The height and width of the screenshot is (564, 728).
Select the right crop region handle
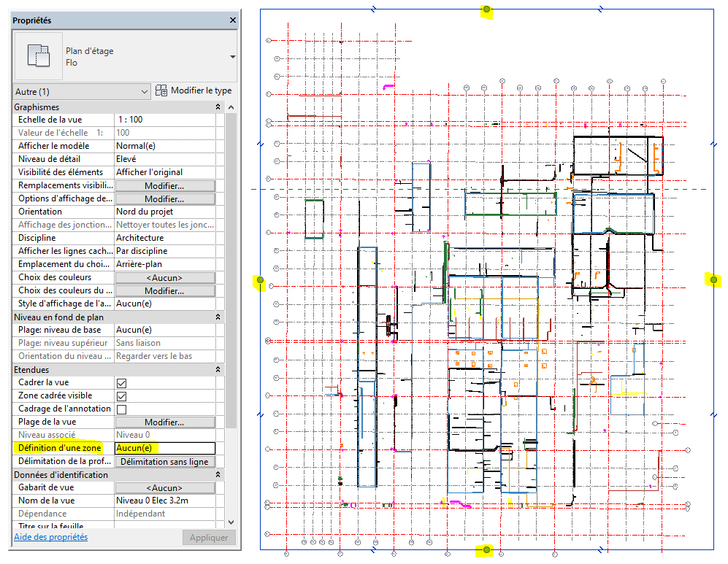coord(713,279)
